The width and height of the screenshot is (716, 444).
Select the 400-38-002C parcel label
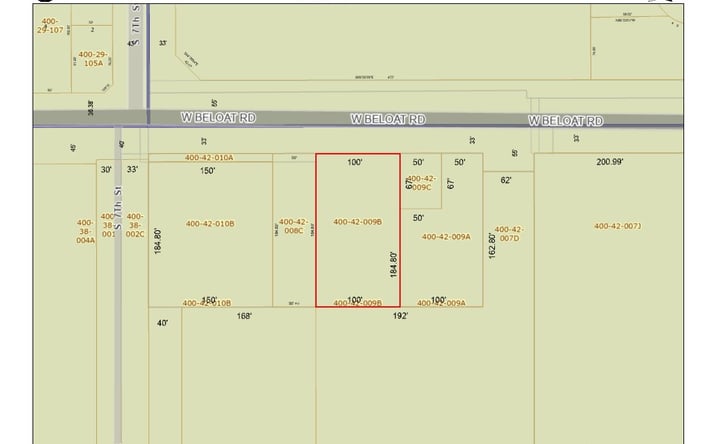point(135,225)
